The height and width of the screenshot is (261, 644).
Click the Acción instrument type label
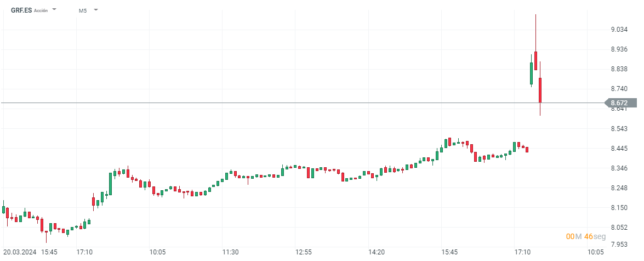[x=41, y=10]
